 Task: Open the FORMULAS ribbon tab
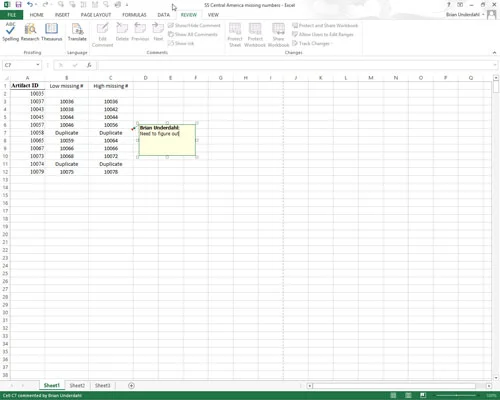tap(134, 15)
